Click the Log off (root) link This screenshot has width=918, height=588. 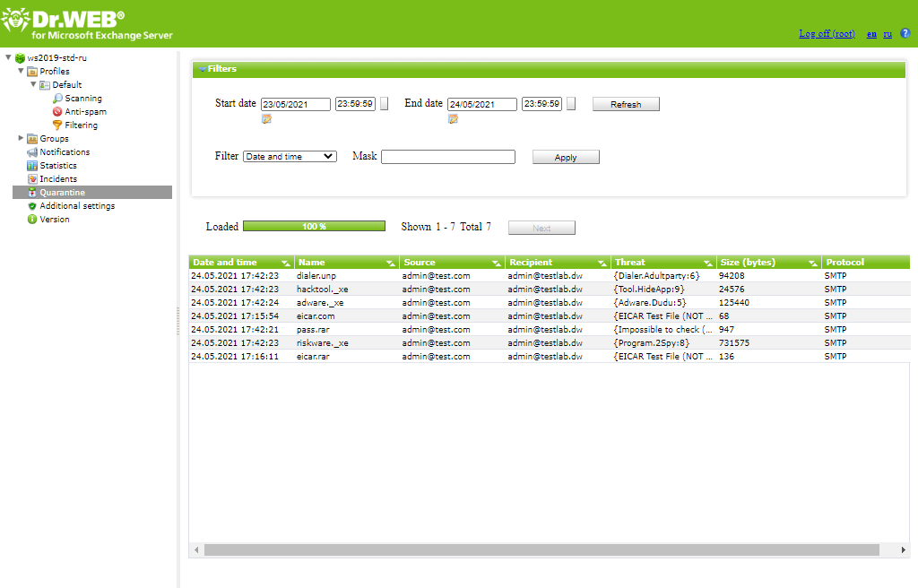827,34
